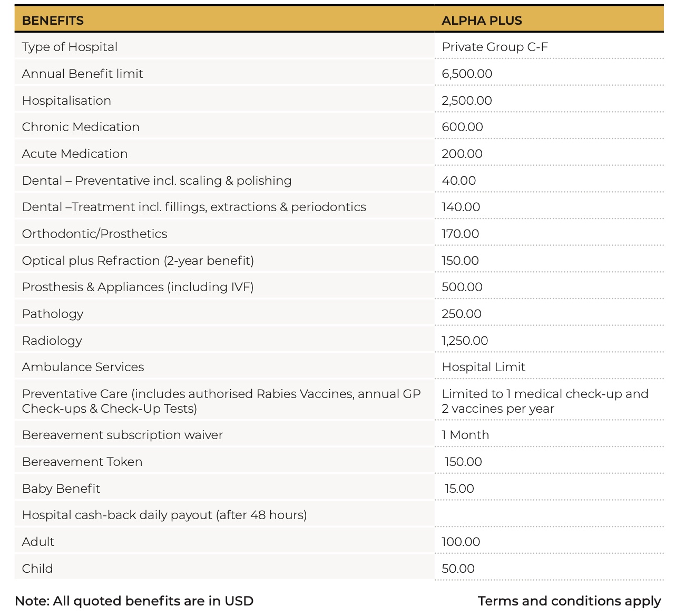Click the Chronic Medication value 600.00
Image resolution: width=685 pixels, height=616 pixels.
[x=462, y=127]
